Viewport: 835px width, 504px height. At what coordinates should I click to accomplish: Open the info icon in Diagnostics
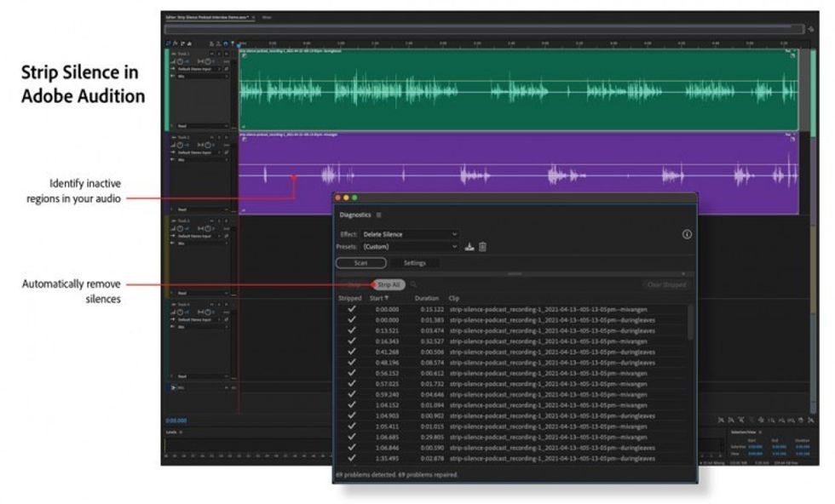coord(687,234)
